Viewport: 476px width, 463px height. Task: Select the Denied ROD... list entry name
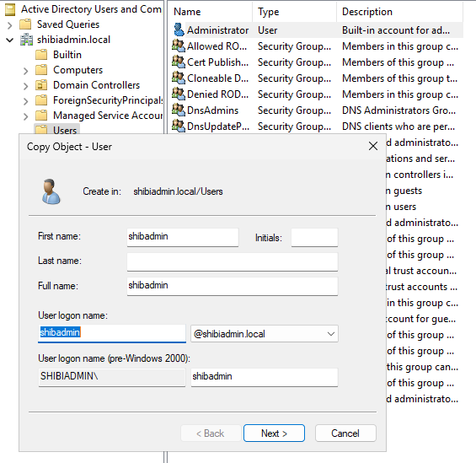pyautogui.click(x=217, y=94)
